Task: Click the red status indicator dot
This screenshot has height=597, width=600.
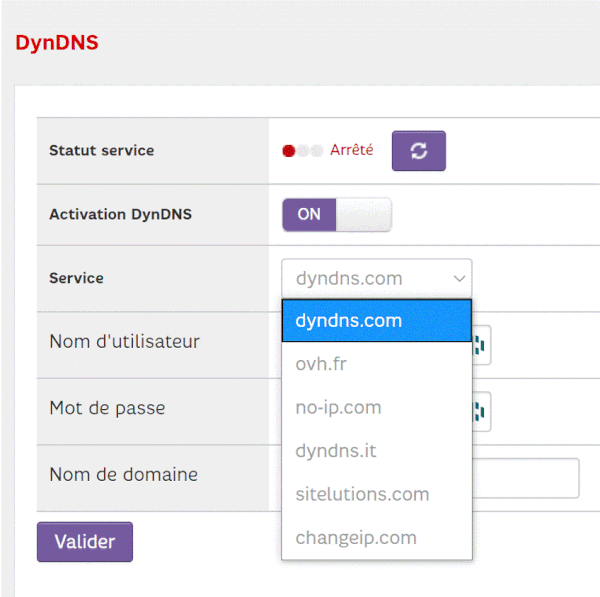Action: click(289, 151)
